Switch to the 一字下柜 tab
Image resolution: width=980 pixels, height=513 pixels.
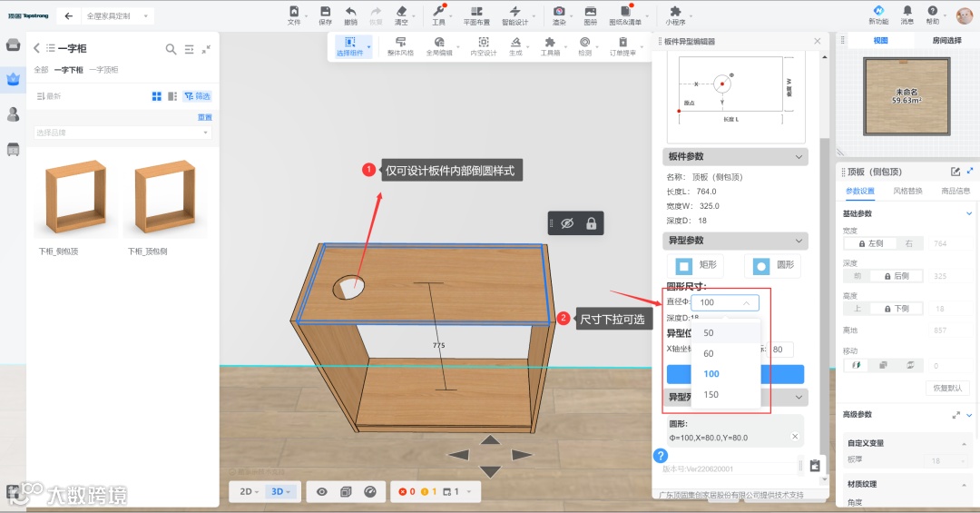tap(68, 70)
